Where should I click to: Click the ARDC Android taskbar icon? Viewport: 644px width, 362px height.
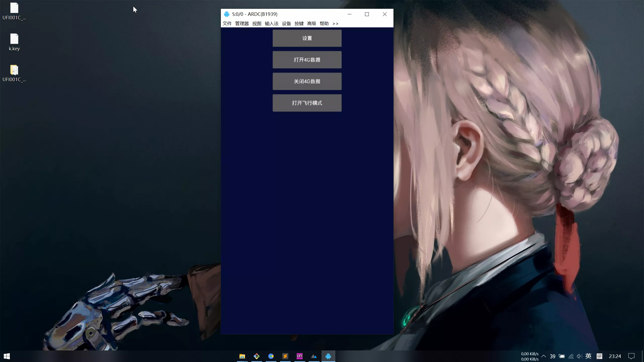point(328,356)
